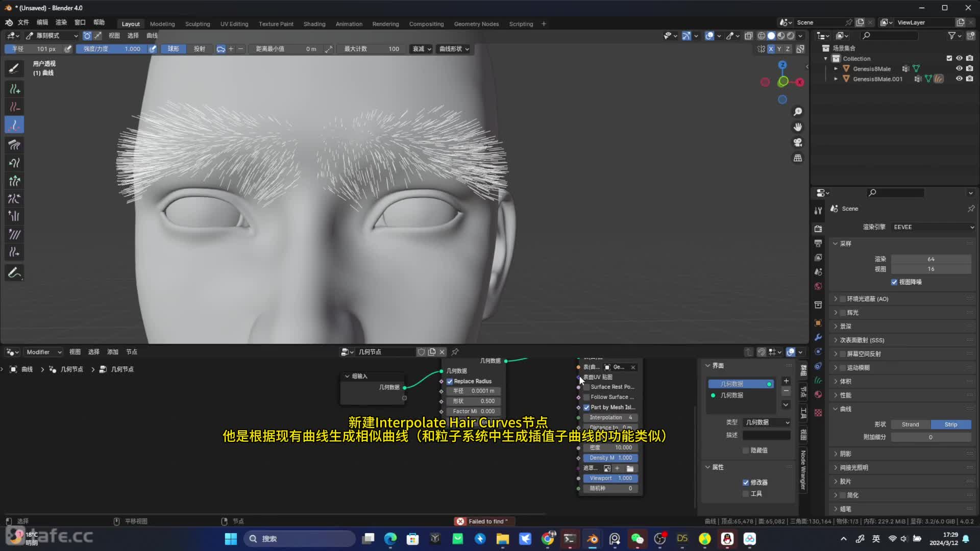980x551 pixels.
Task: Select the Projected (投射) brush mode
Action: 199,49
